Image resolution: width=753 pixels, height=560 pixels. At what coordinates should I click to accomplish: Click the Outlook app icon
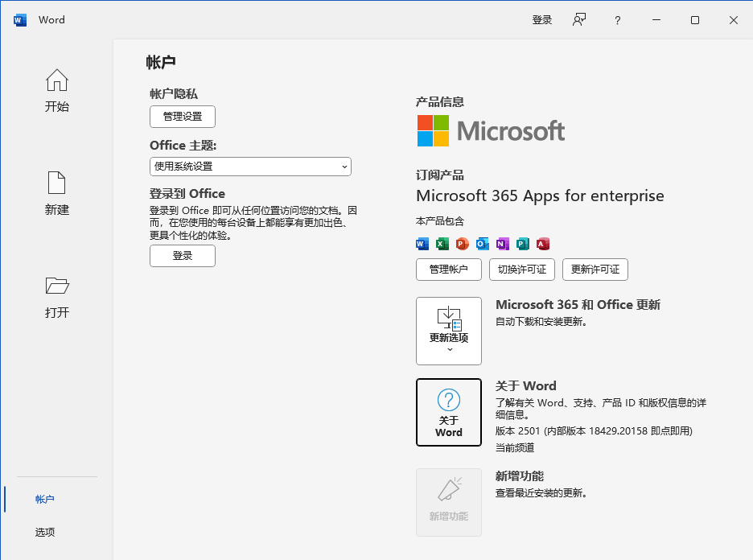tap(482, 244)
